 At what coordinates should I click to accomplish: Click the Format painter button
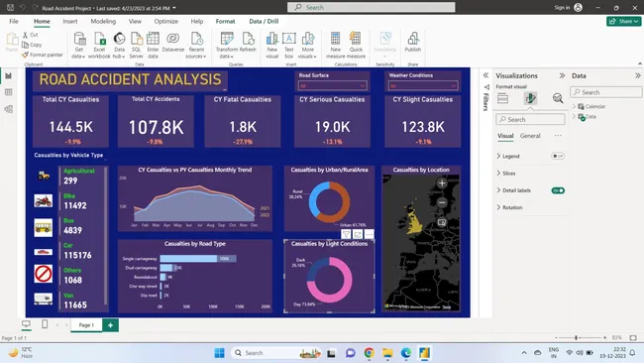pos(43,55)
